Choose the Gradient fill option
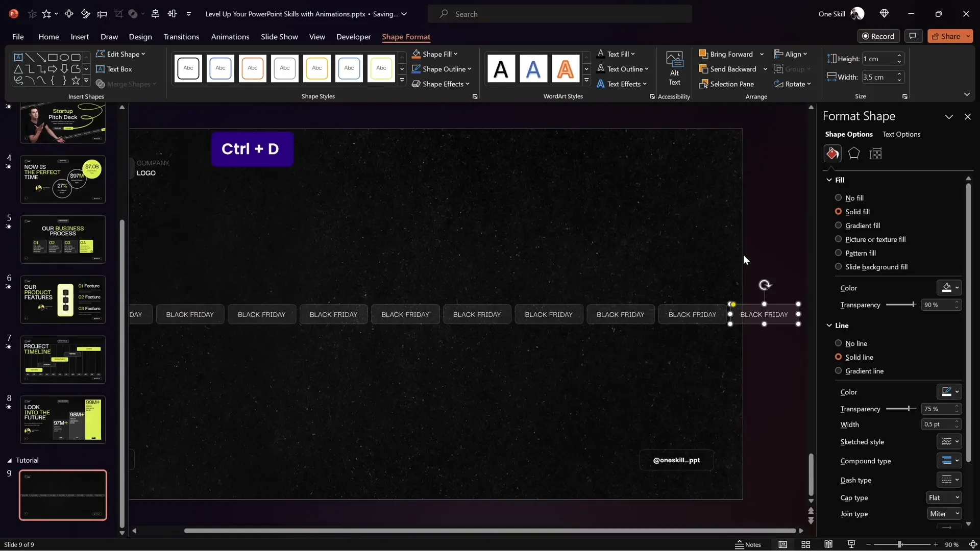This screenshot has width=980, height=551. click(x=838, y=225)
